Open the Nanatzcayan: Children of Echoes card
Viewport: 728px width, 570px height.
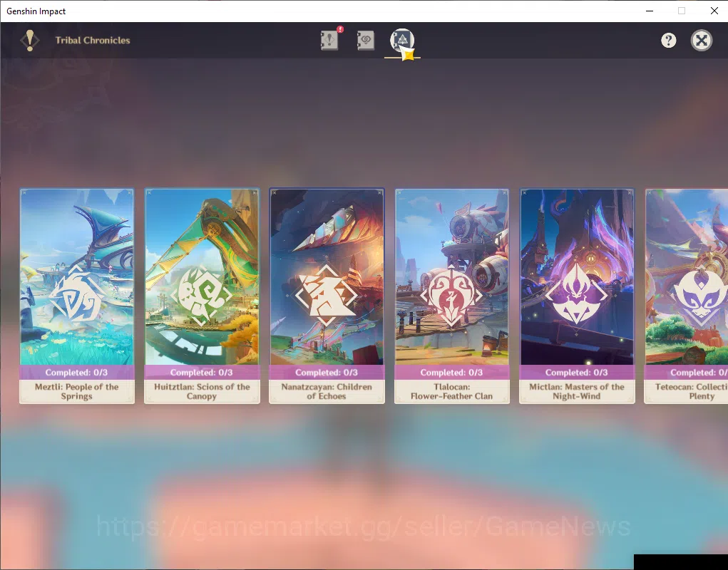[327, 296]
